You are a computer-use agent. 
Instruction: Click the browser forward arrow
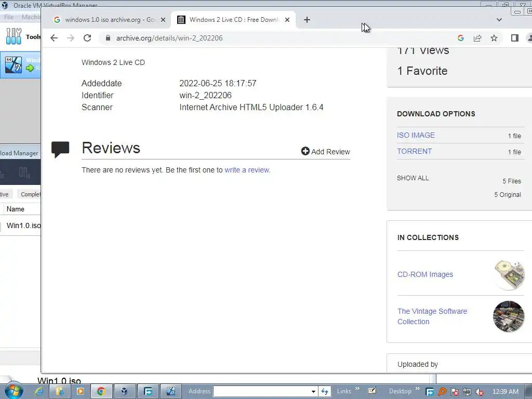pos(71,38)
